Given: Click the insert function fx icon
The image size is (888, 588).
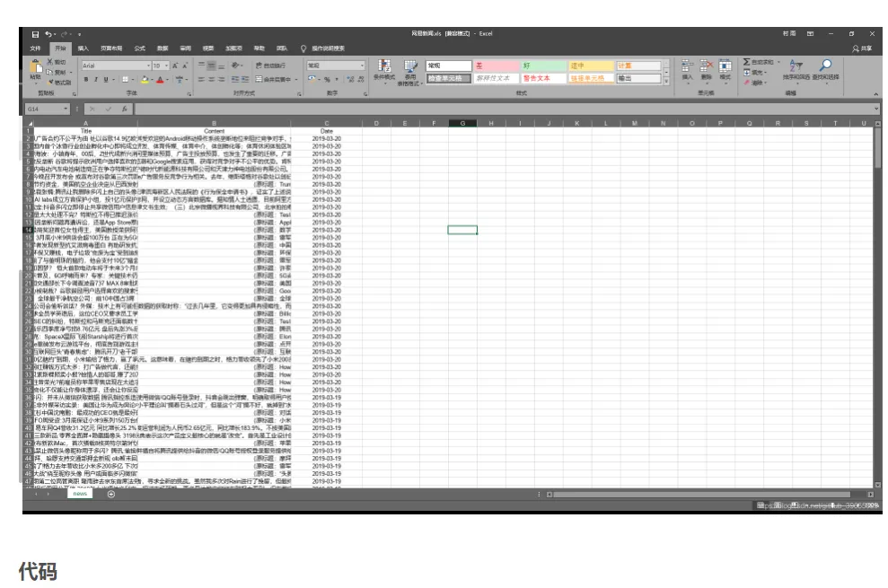Looking at the screenshot, I should point(124,109).
